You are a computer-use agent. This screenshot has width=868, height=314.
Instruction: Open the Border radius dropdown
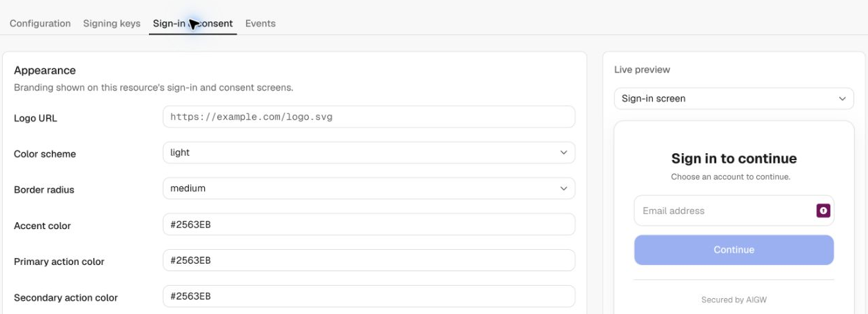tap(369, 188)
